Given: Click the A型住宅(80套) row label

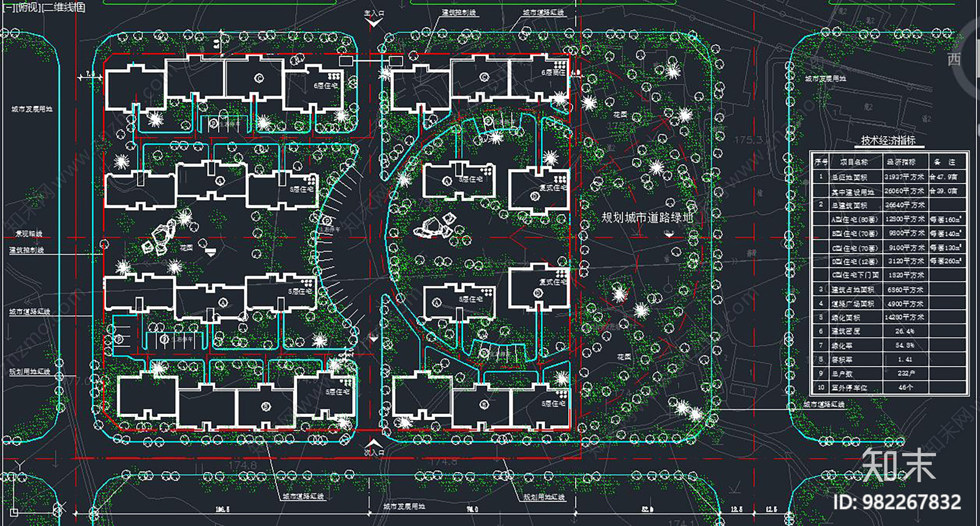Looking at the screenshot, I should click(x=854, y=219).
